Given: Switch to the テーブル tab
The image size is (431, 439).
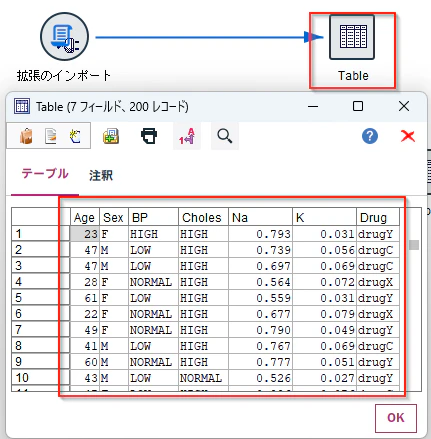Looking at the screenshot, I should click(x=45, y=174).
